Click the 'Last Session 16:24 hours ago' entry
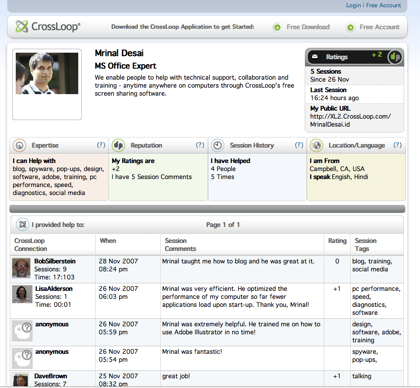Viewport: 420px width, 388px height. 354,94
